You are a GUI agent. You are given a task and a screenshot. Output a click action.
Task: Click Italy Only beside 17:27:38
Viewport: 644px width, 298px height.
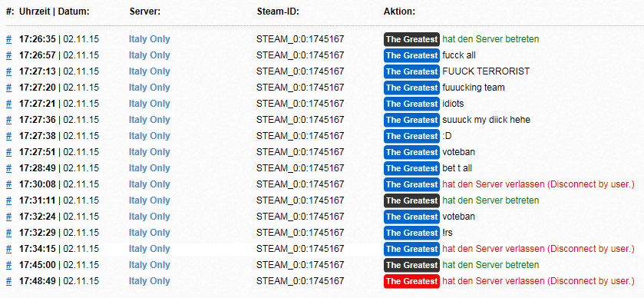pos(150,136)
